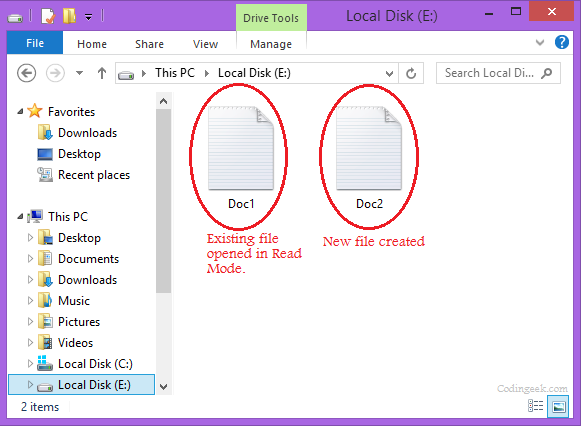Refresh the Local Disk (E:) view

411,73
